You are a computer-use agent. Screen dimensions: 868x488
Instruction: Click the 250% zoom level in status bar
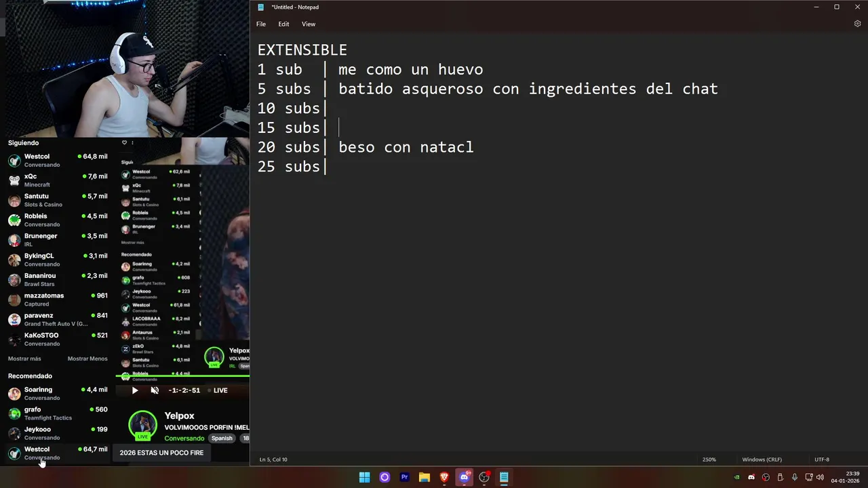point(709,460)
